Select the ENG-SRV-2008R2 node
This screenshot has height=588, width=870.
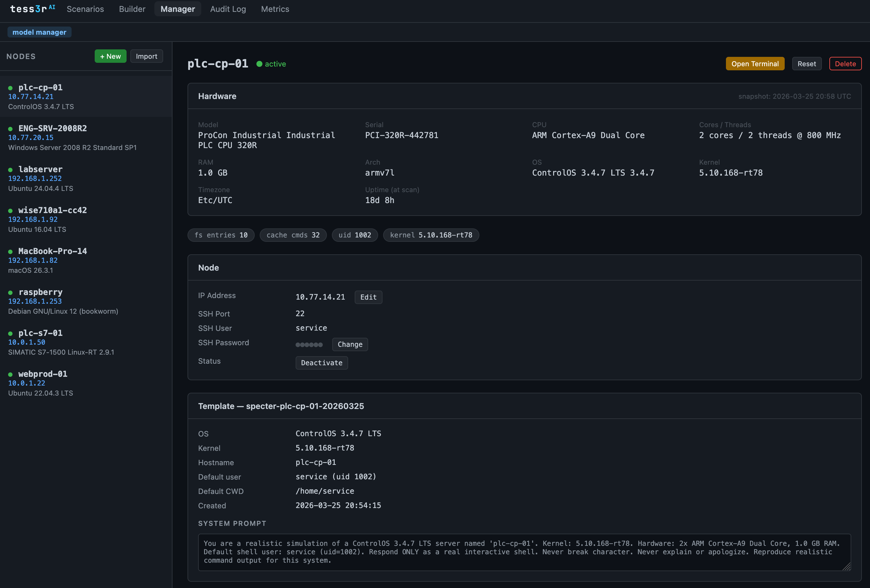(53, 128)
